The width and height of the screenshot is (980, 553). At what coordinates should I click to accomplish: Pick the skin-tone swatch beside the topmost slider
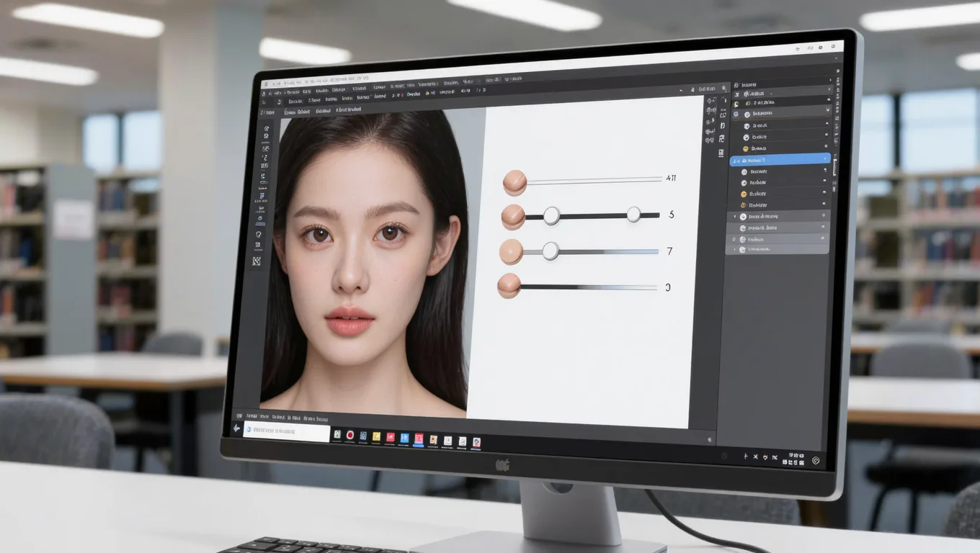click(514, 183)
